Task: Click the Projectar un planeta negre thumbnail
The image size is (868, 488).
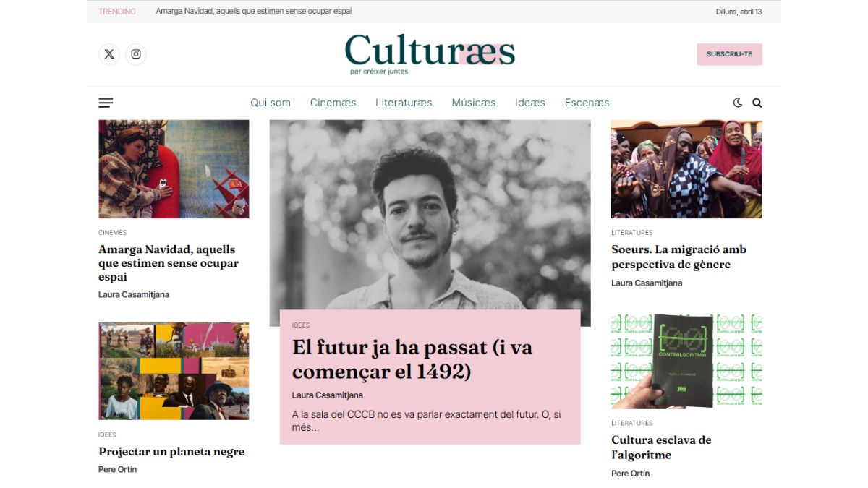Action: tap(174, 371)
